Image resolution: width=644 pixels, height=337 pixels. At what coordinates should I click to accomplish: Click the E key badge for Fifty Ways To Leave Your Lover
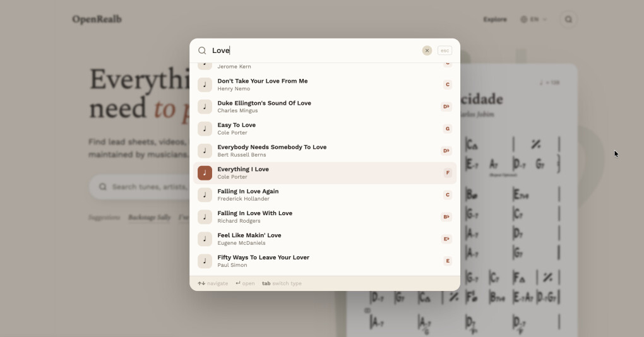[x=448, y=261]
